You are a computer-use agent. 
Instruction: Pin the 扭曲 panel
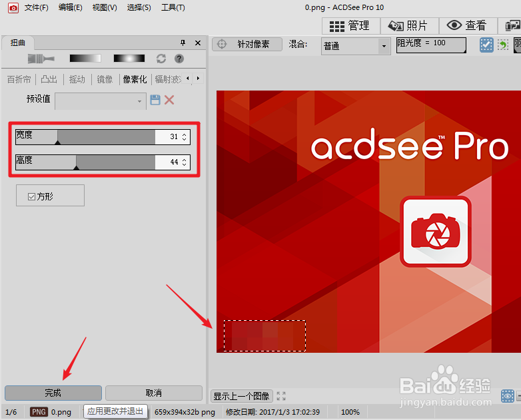183,43
